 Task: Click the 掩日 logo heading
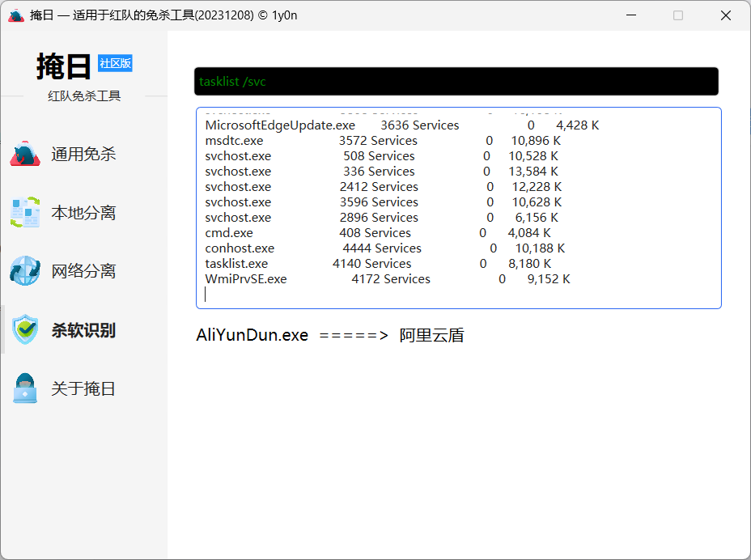pos(63,66)
